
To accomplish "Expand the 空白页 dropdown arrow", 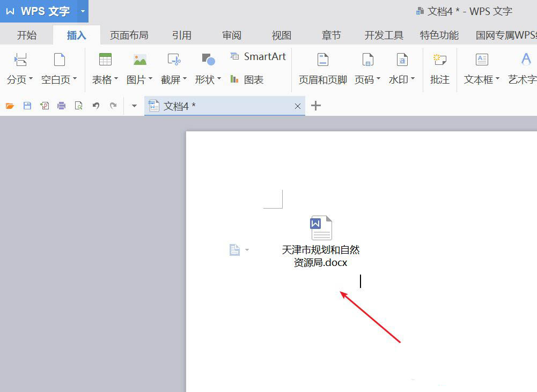I will (x=75, y=79).
